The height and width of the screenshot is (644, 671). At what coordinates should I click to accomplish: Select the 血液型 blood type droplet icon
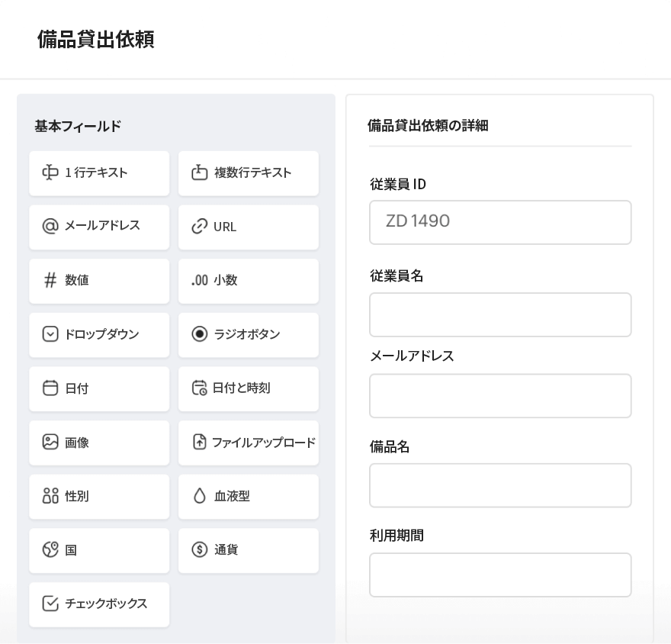click(198, 496)
